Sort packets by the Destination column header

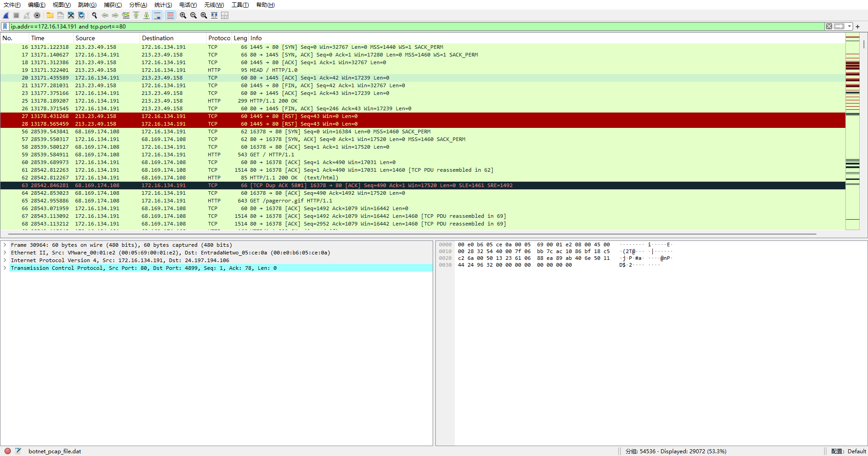pos(173,38)
